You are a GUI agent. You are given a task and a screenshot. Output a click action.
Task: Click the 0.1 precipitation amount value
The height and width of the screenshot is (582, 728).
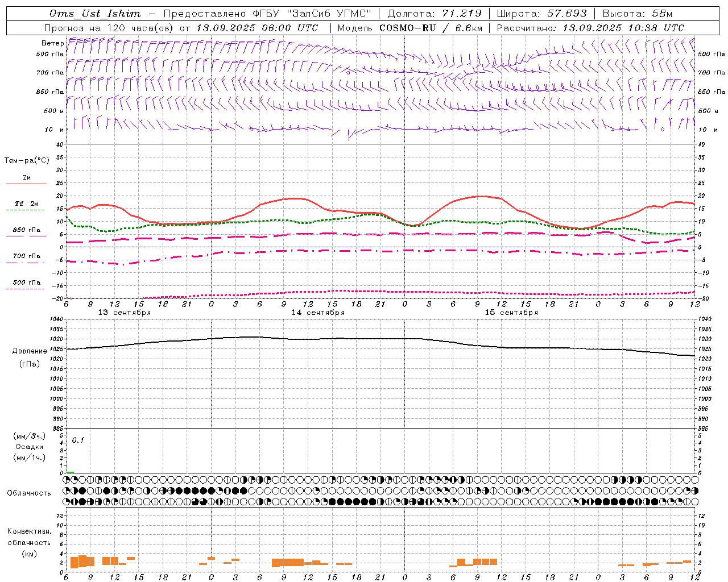click(78, 440)
